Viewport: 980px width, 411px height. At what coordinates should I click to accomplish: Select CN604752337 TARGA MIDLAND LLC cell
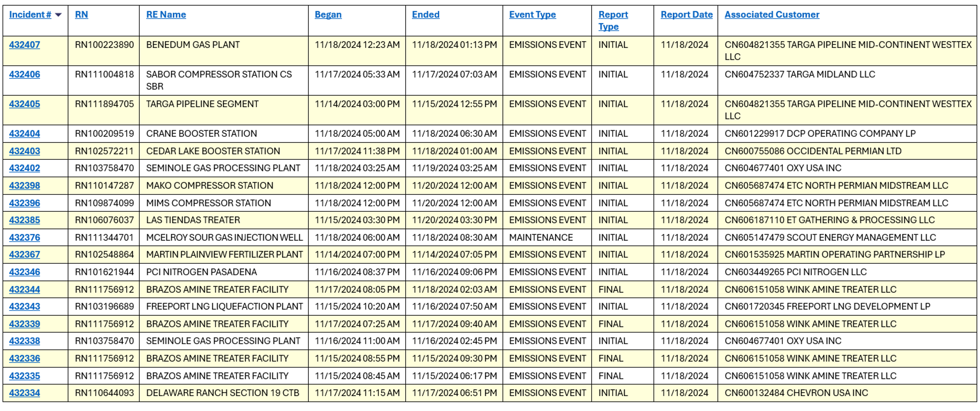pos(847,80)
